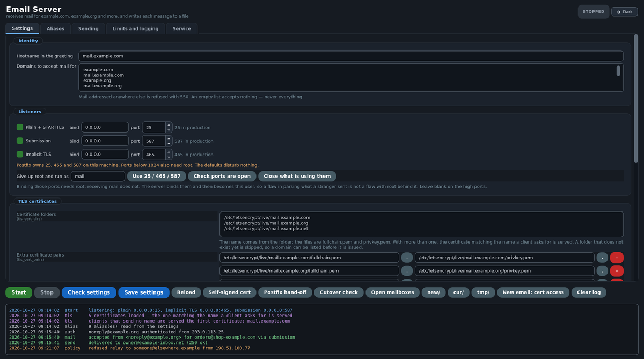The height and width of the screenshot is (359, 644).
Task: Click Close what is using them
Action: 297,176
